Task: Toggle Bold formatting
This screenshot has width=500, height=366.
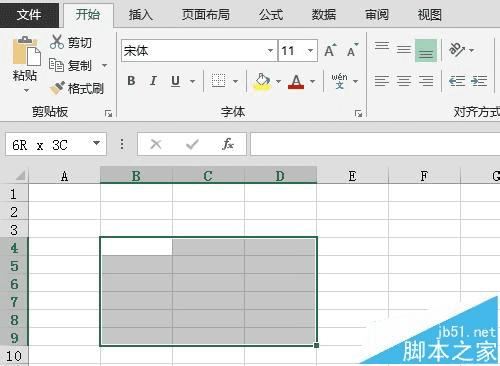Action: click(131, 81)
